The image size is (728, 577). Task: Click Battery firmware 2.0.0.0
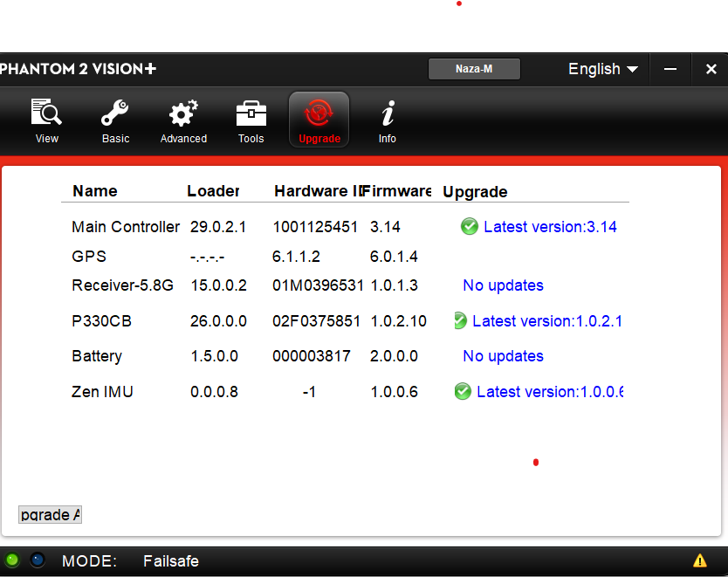click(x=394, y=356)
